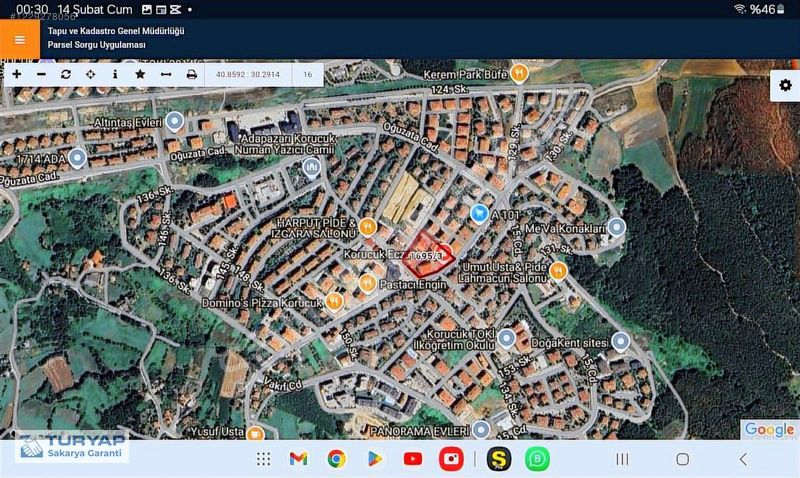Open the red camera app icon
Image resolution: width=800 pixels, height=478 pixels.
[452, 459]
